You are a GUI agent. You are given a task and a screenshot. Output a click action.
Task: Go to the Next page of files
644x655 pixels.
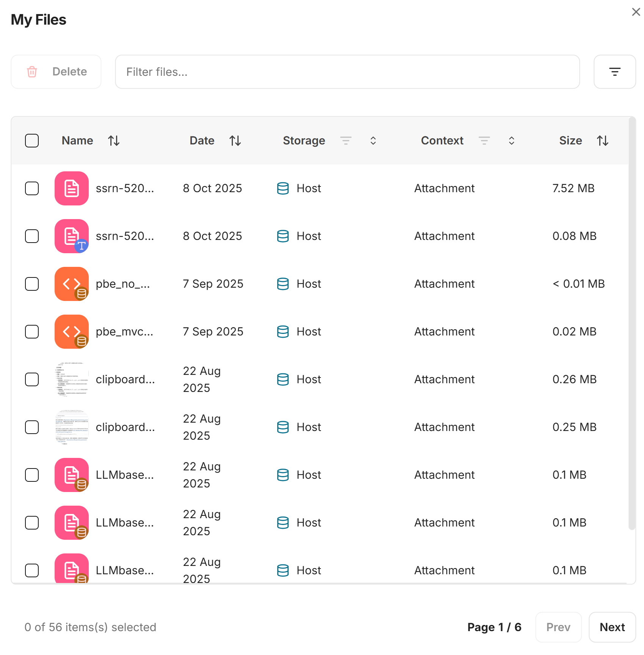(x=612, y=627)
